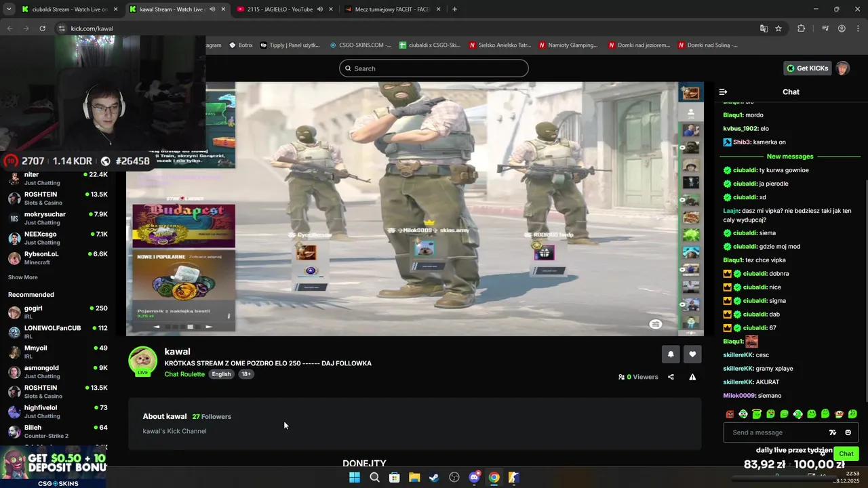This screenshot has height=488, width=868.
Task: Open the Windows Start menu
Action: click(x=355, y=477)
